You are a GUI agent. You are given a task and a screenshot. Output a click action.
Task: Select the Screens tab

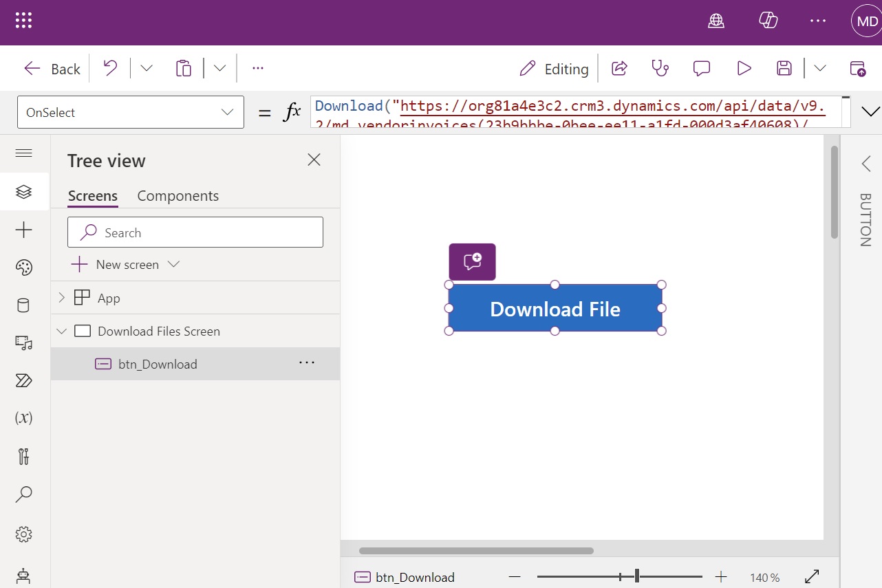(x=92, y=196)
